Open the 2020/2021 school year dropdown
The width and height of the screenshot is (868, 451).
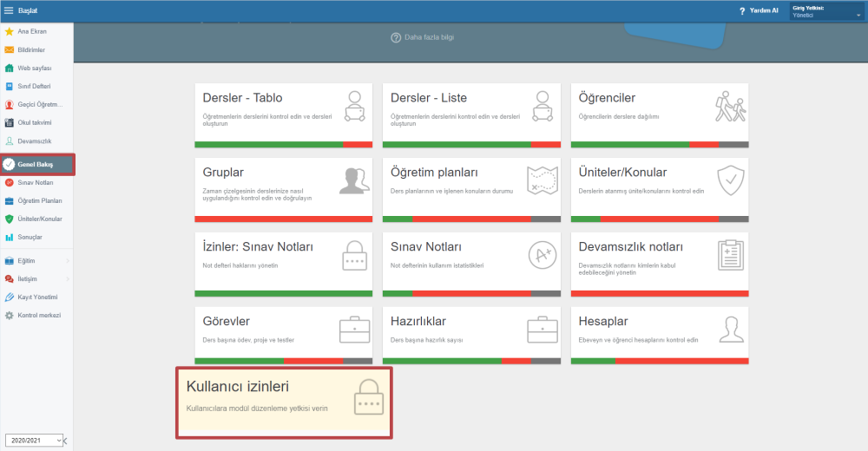click(34, 441)
